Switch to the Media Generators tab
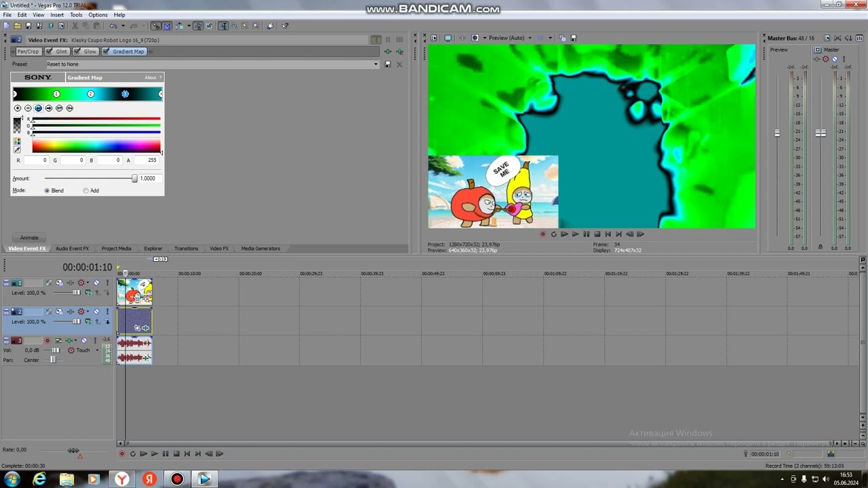Image resolution: width=868 pixels, height=488 pixels. pos(260,249)
